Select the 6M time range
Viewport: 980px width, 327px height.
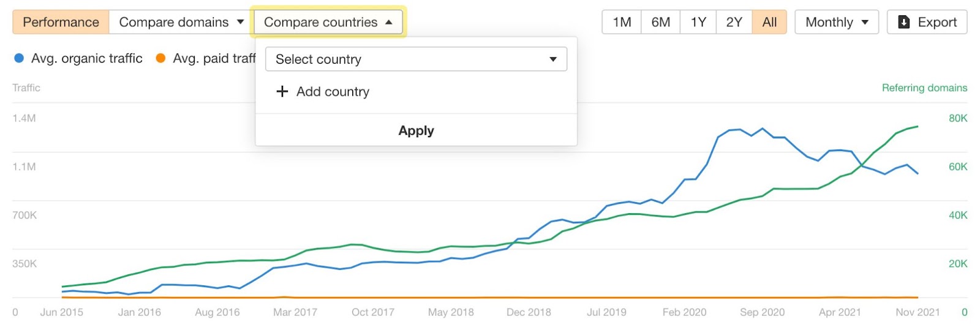pos(660,22)
